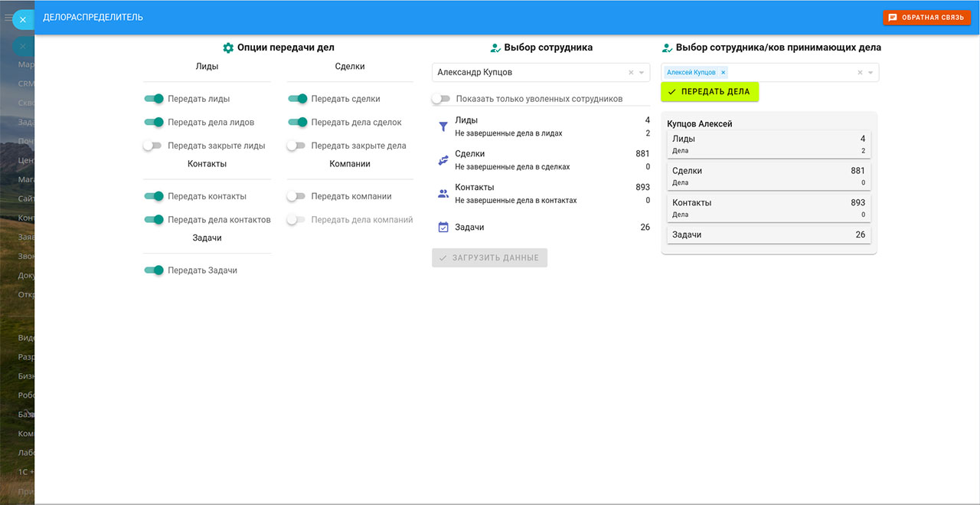Viewport: 980px width, 505px height.
Task: Select the Сделки card under Купцов Алексей
Action: click(768, 176)
